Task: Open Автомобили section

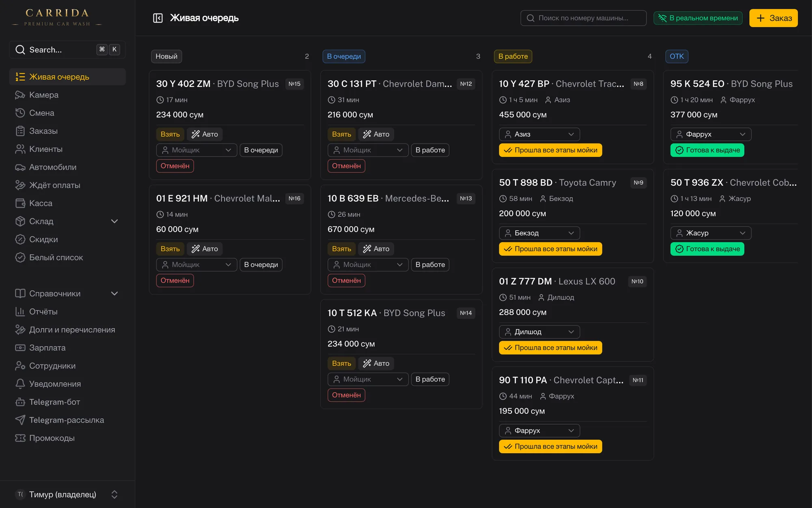Action: (67, 167)
